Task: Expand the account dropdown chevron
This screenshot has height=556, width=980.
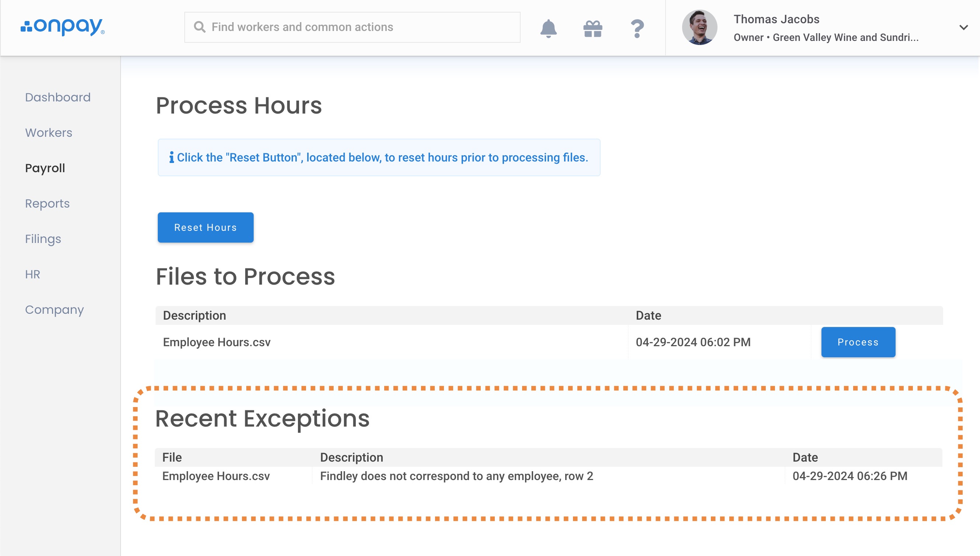Action: (x=963, y=28)
